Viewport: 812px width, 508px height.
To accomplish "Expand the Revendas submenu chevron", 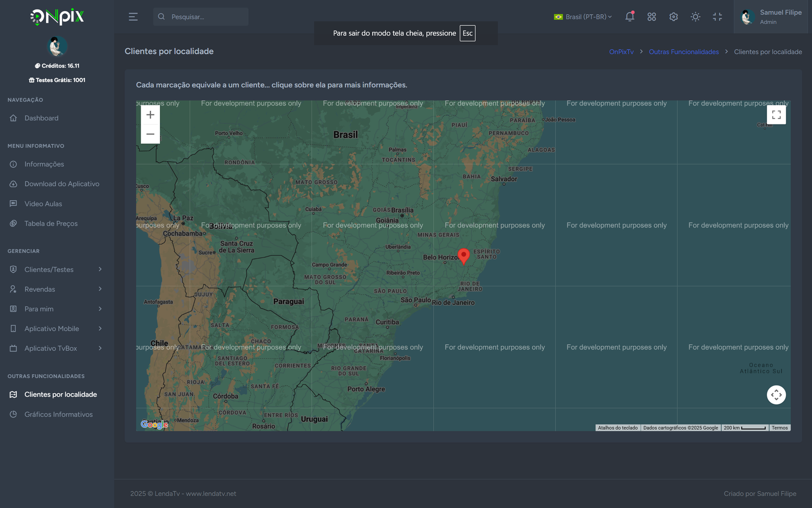I will click(100, 289).
